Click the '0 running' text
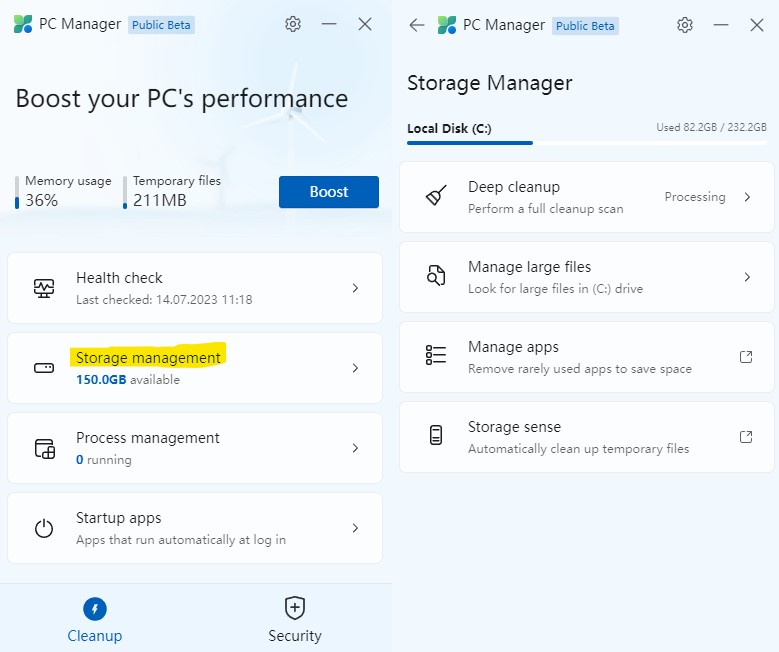Viewport: 779px width, 652px height. tap(104, 460)
